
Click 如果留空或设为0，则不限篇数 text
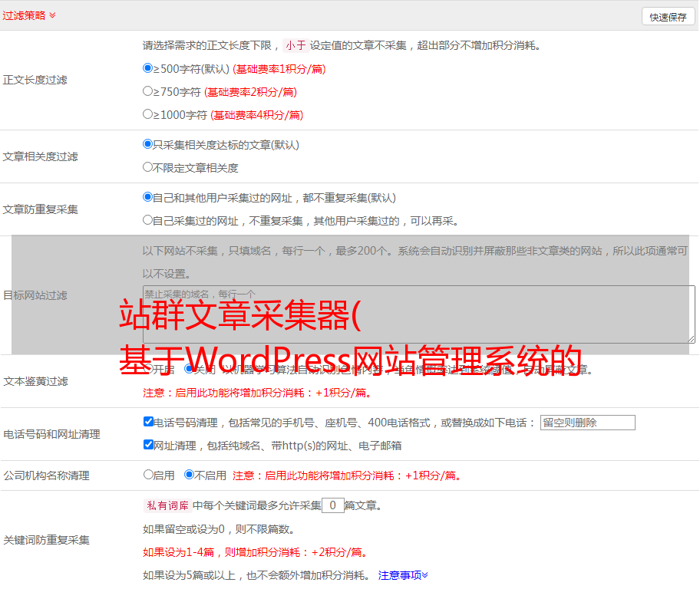pyautogui.click(x=219, y=529)
